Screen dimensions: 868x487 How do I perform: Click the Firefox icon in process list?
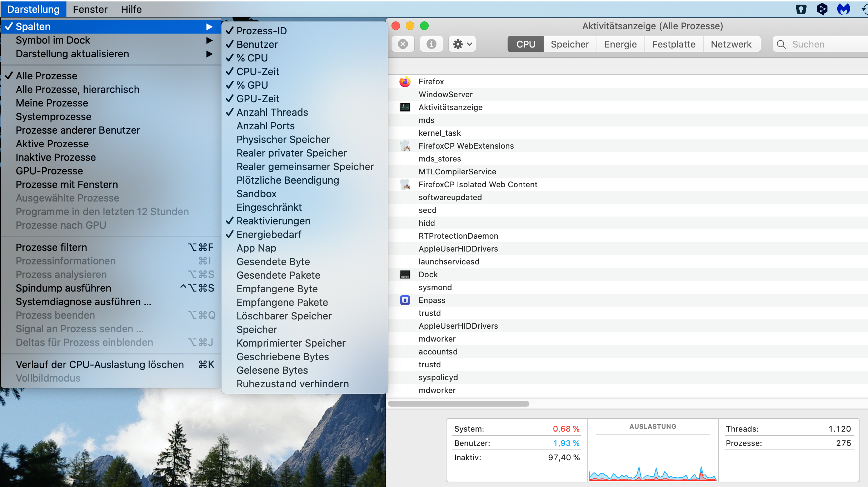pyautogui.click(x=405, y=82)
